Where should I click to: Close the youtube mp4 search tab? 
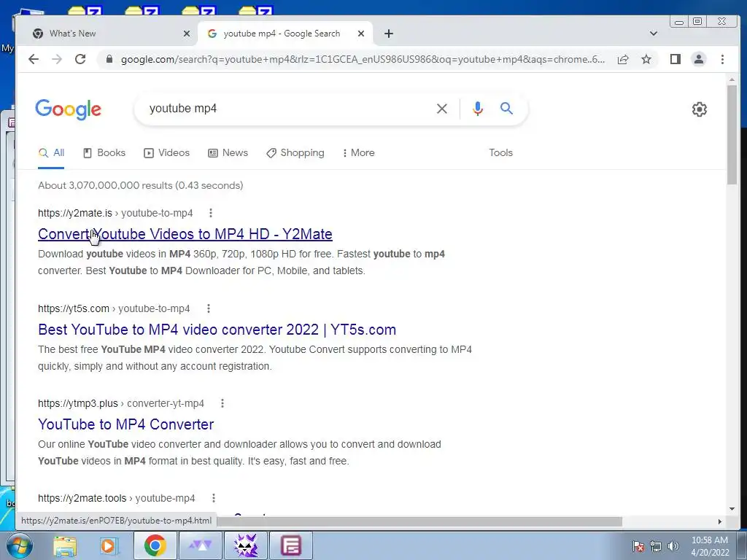pos(360,34)
